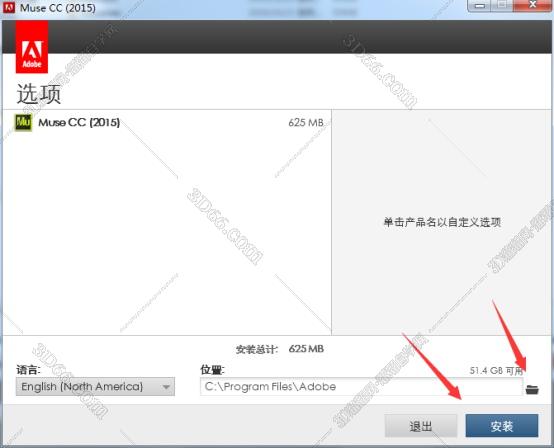Minimize the Muse CC installer window
554x448 pixels.
[x=479, y=6]
